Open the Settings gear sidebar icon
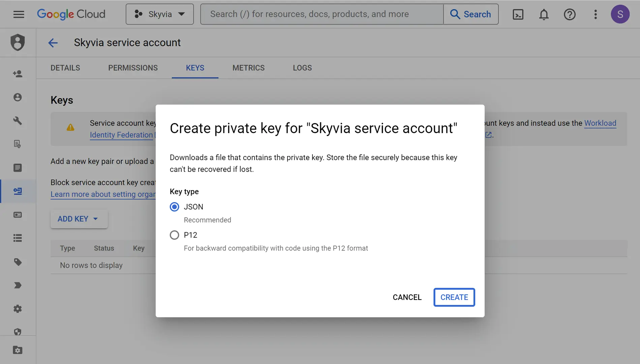 [18, 309]
